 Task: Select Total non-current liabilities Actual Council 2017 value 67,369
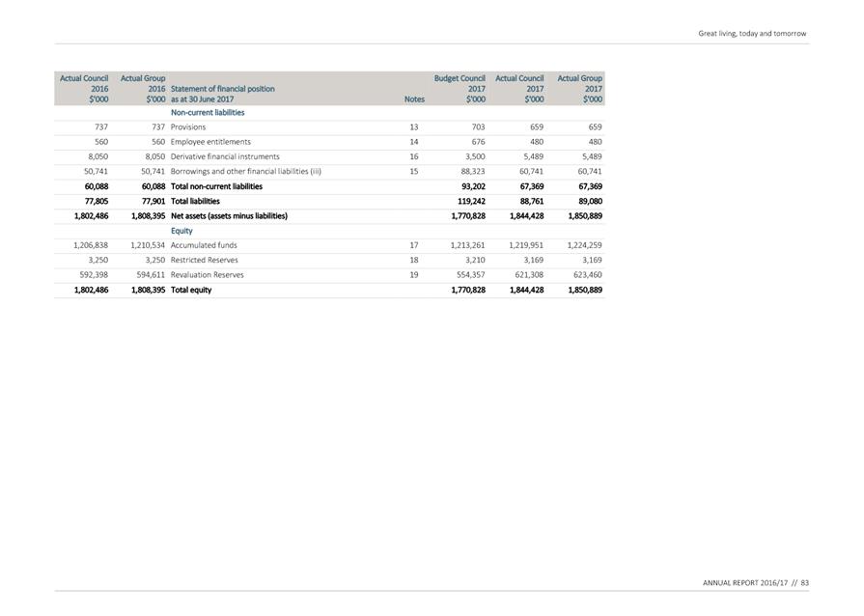click(532, 186)
